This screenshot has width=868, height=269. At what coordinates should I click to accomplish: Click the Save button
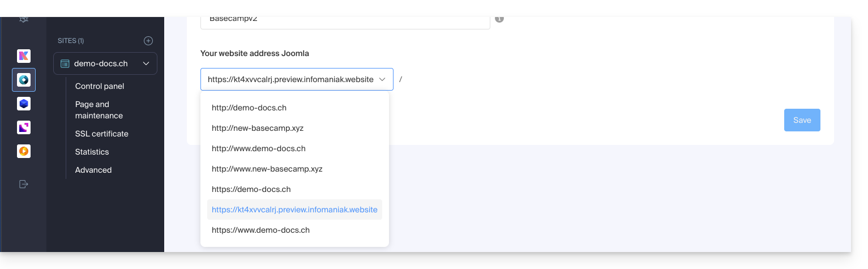point(802,120)
